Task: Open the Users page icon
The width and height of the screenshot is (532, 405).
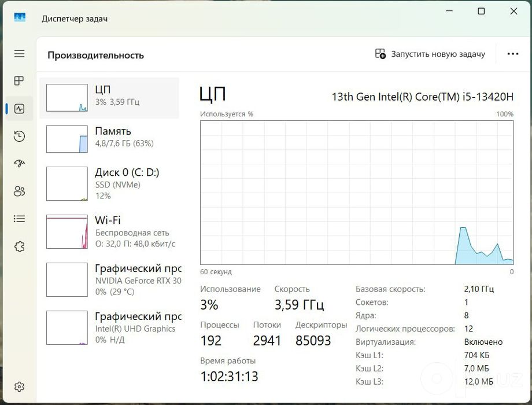Action: (x=19, y=192)
